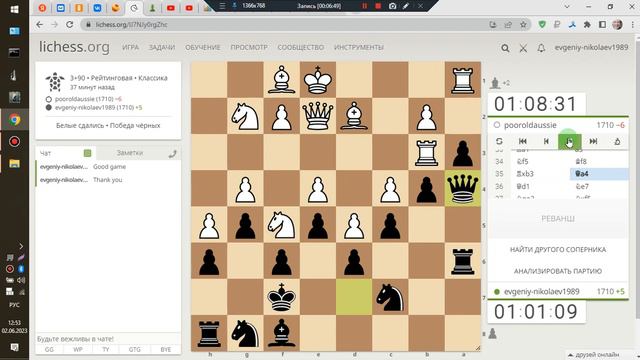The image size is (640, 360).
Task: Take a screenshot with recorder camera icon
Action: pos(392,6)
